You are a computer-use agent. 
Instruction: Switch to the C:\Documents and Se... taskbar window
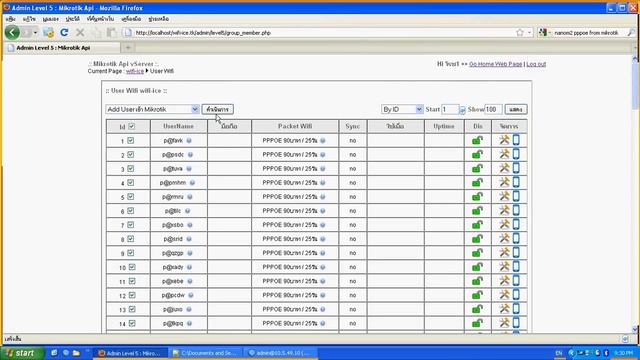205,353
